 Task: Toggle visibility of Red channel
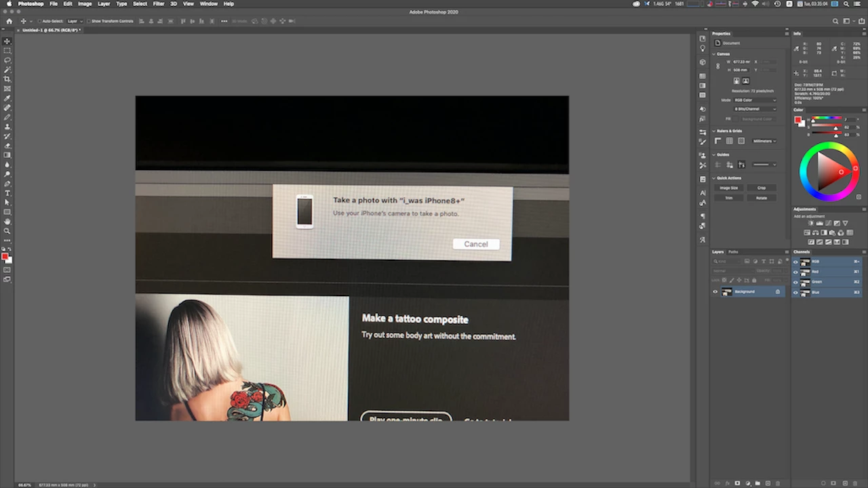pyautogui.click(x=795, y=271)
